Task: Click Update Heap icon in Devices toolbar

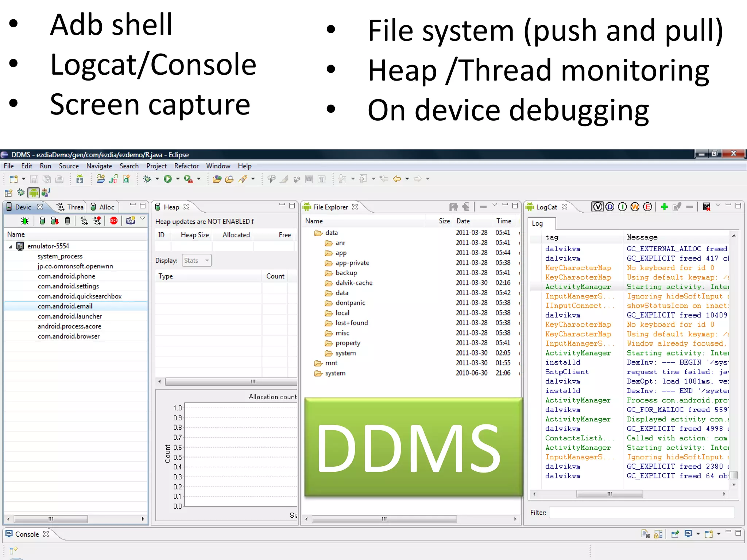Action: click(x=42, y=221)
